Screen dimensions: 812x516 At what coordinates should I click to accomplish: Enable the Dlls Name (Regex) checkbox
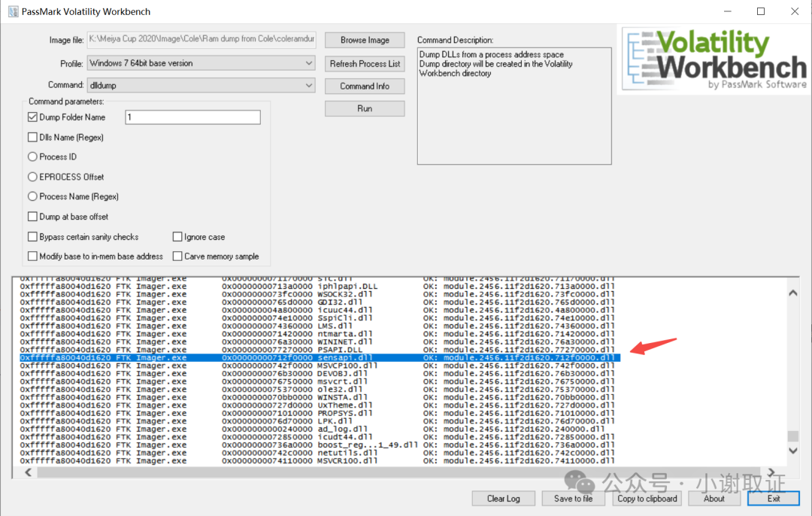click(x=32, y=138)
